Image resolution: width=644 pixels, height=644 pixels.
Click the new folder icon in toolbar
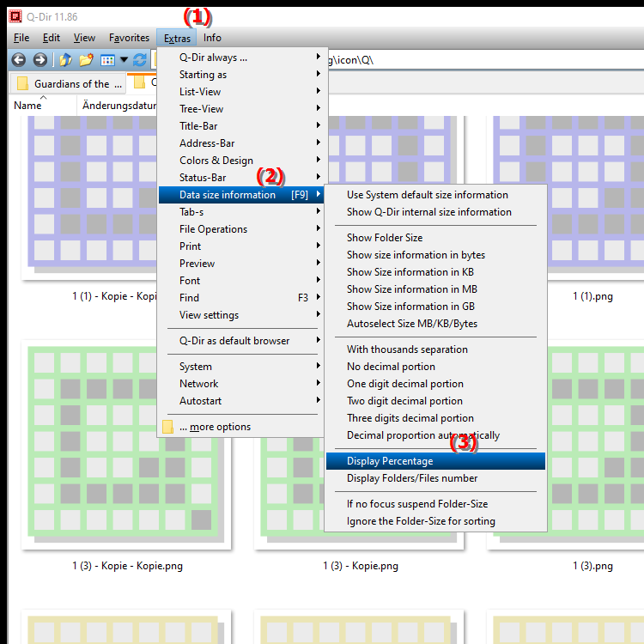coord(86,60)
